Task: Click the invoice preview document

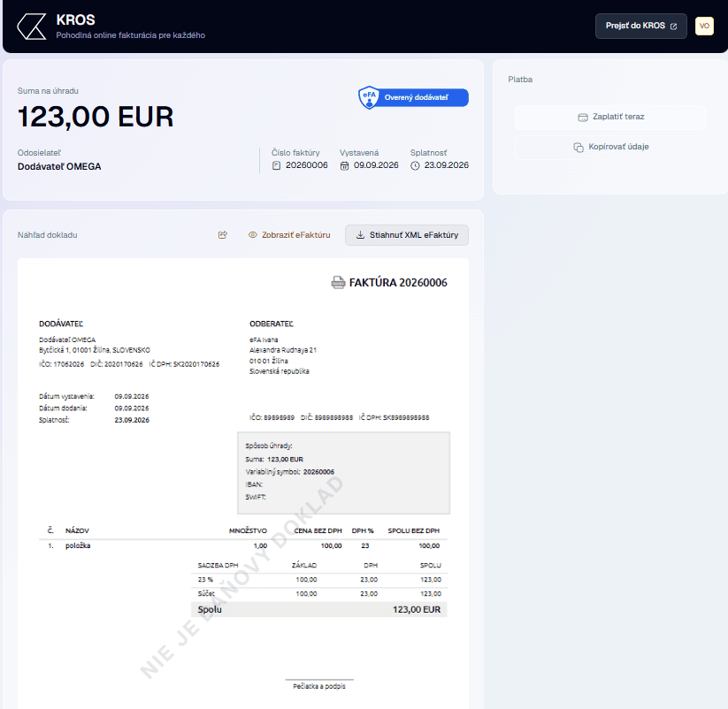Action: (243, 483)
